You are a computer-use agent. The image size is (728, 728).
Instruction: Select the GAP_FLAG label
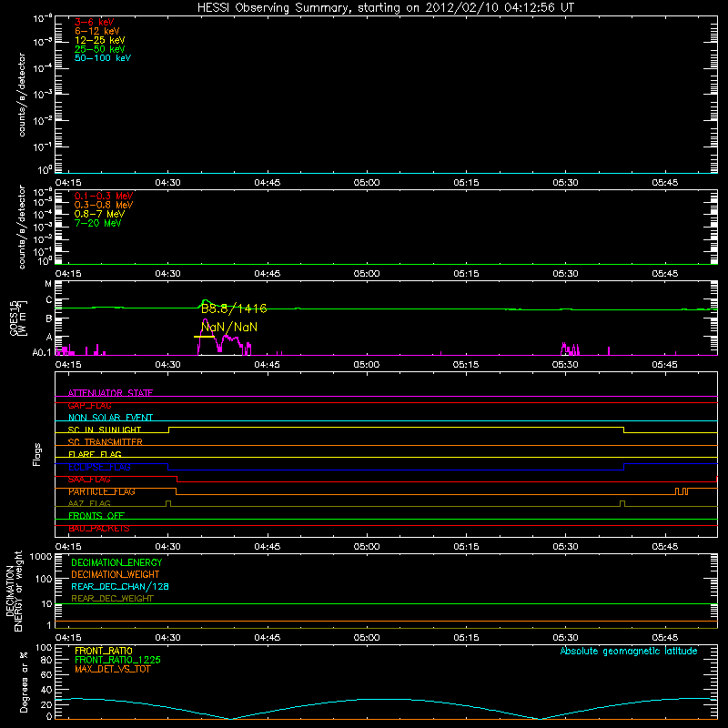(x=89, y=405)
